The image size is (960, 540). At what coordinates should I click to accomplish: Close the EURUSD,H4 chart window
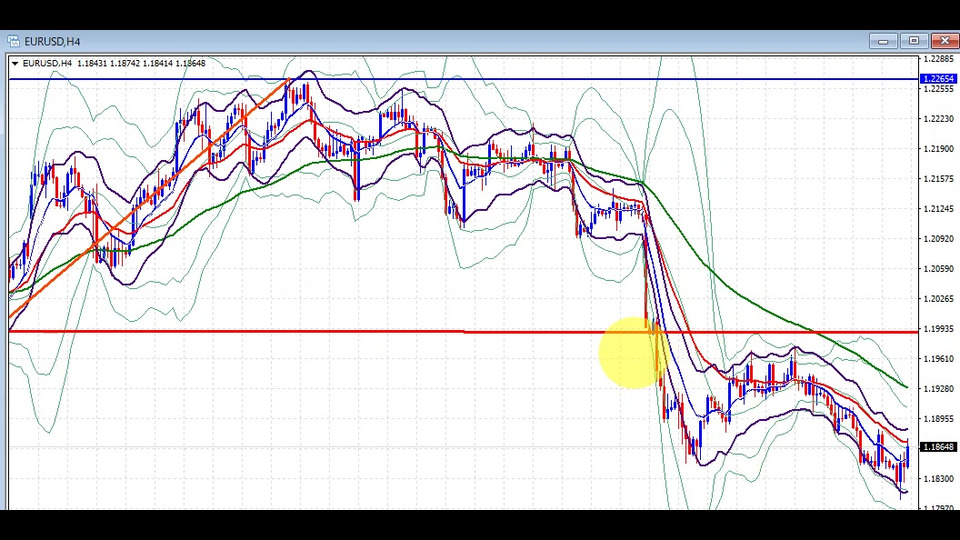[945, 41]
